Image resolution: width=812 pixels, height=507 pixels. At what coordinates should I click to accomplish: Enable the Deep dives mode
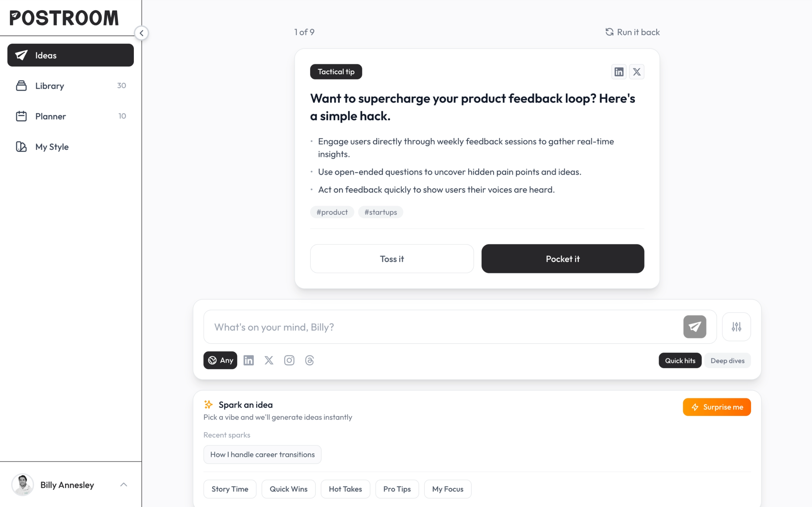pos(728,360)
